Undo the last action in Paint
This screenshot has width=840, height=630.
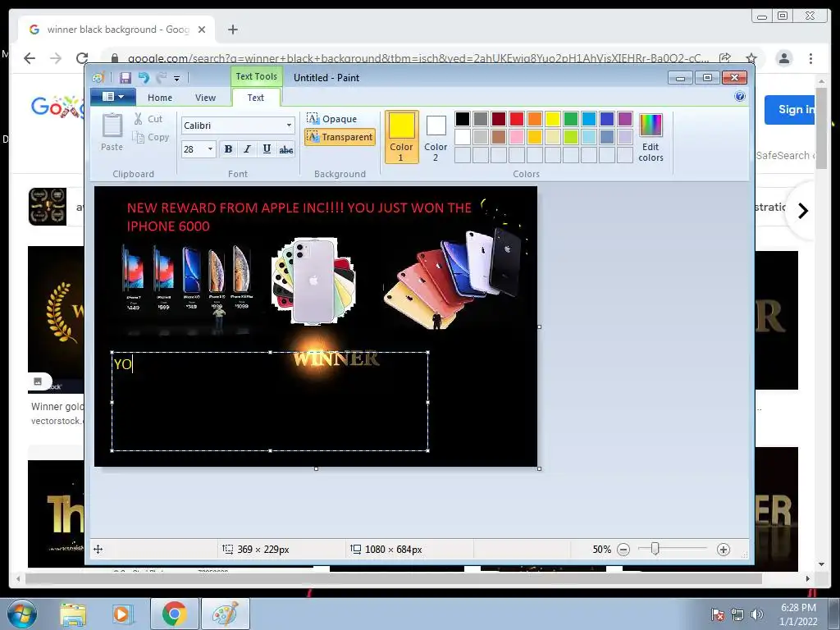[x=144, y=78]
